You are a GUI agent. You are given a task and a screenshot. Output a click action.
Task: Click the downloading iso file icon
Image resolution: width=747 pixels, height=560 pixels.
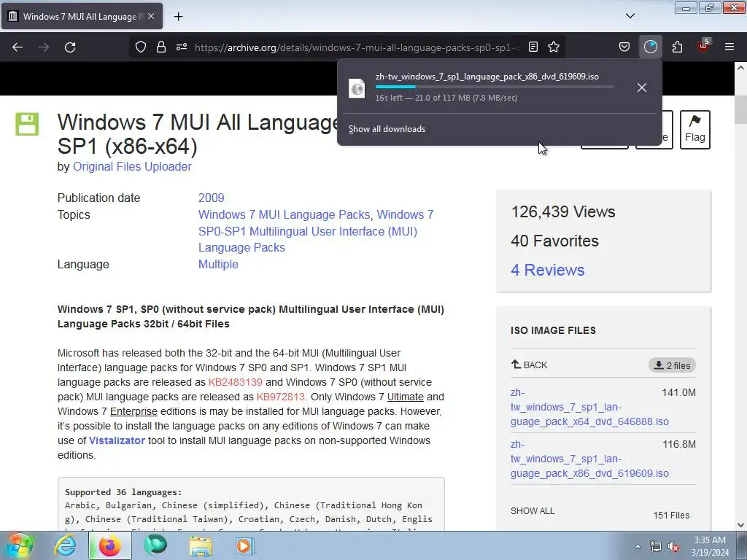(x=357, y=88)
